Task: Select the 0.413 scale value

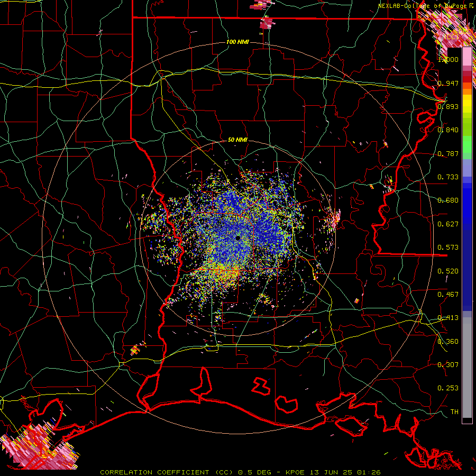Action: coord(448,318)
